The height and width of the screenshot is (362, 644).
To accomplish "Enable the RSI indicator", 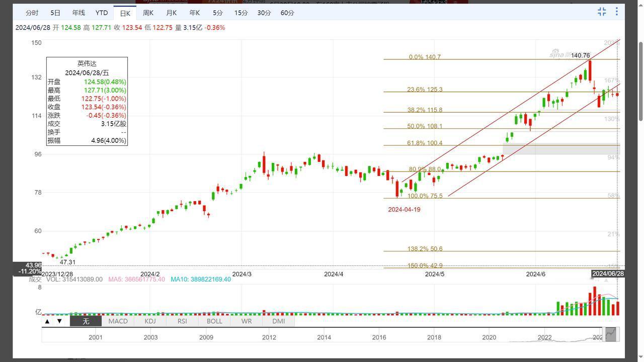I will (x=182, y=321).
